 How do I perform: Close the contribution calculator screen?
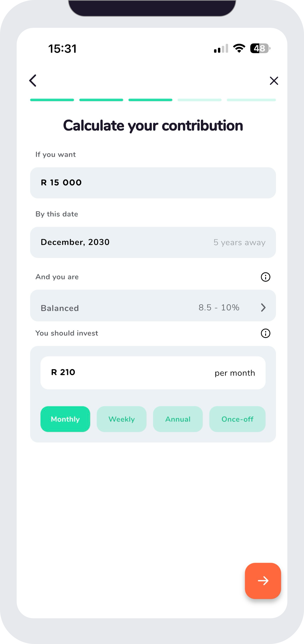(x=274, y=80)
